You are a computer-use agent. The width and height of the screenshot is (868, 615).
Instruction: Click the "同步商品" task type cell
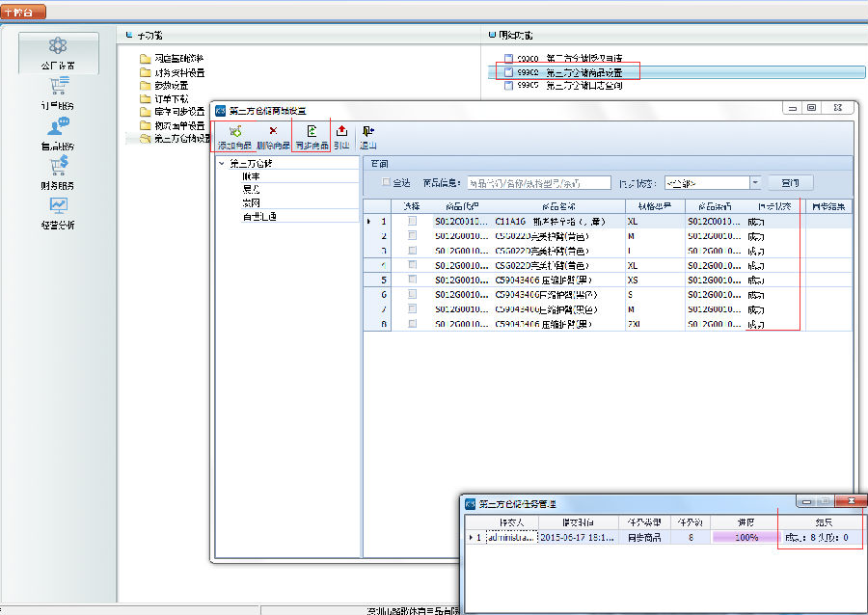coord(644,537)
